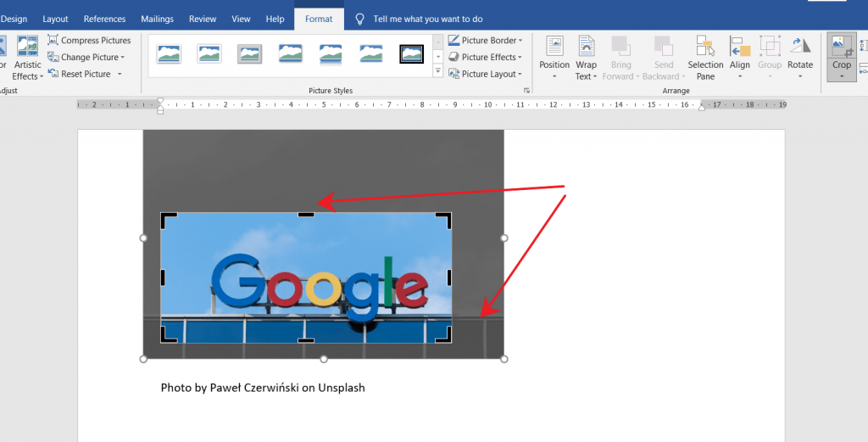This screenshot has width=868, height=442.
Task: Click Compress Pictures
Action: coord(90,40)
